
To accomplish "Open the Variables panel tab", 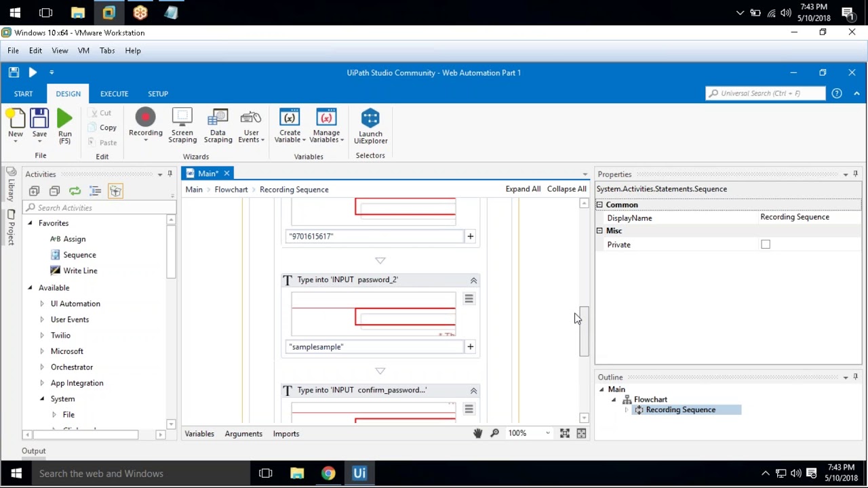I will coord(199,434).
